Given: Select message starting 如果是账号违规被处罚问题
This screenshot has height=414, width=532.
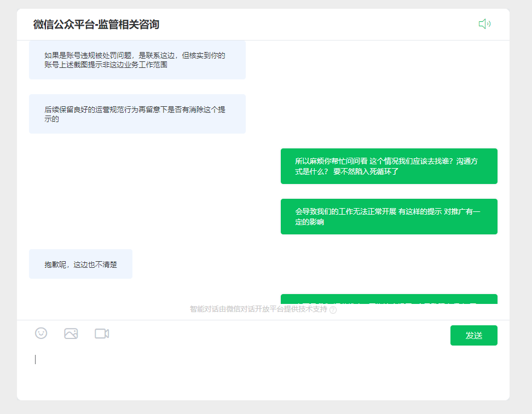Looking at the screenshot, I should 137,60.
